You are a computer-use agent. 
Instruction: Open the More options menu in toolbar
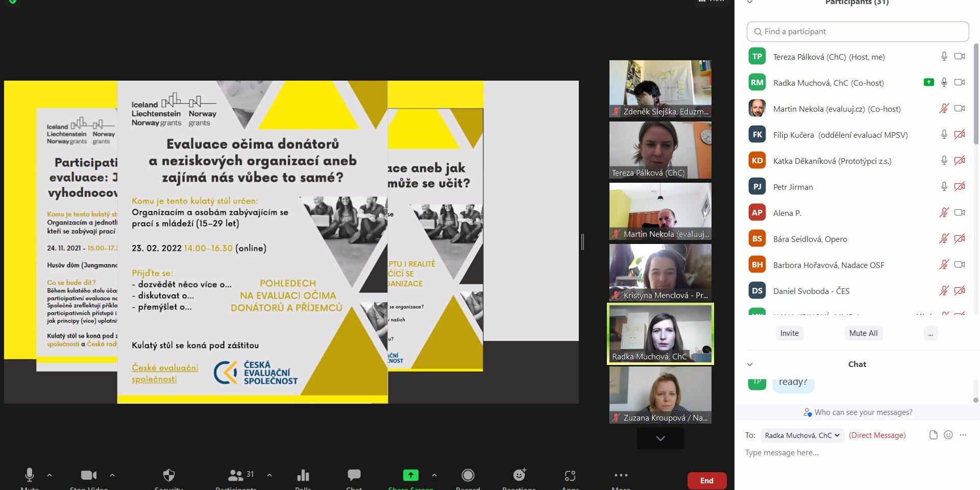click(621, 475)
